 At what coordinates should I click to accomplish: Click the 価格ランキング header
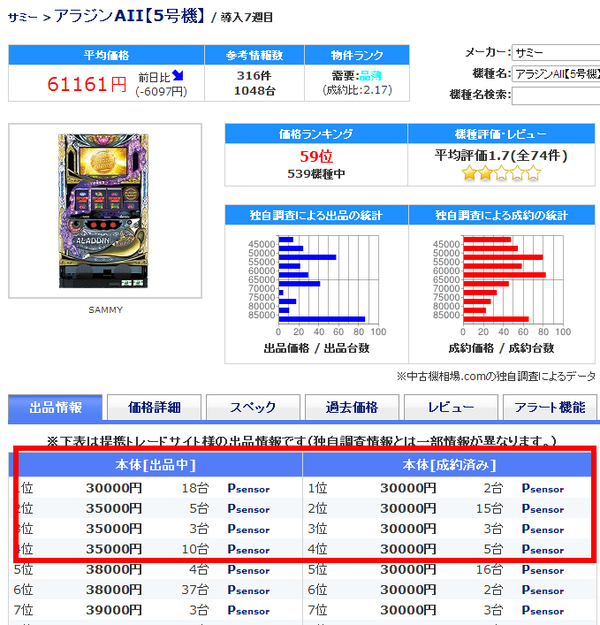[316, 134]
